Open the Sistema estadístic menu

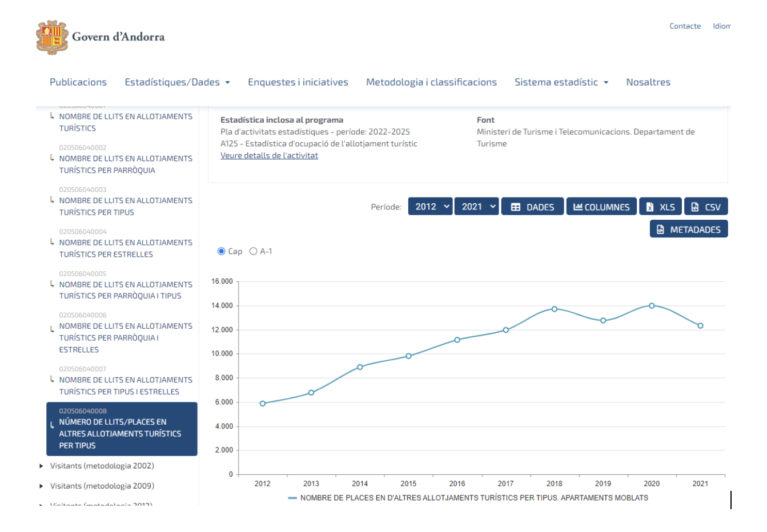pos(561,82)
